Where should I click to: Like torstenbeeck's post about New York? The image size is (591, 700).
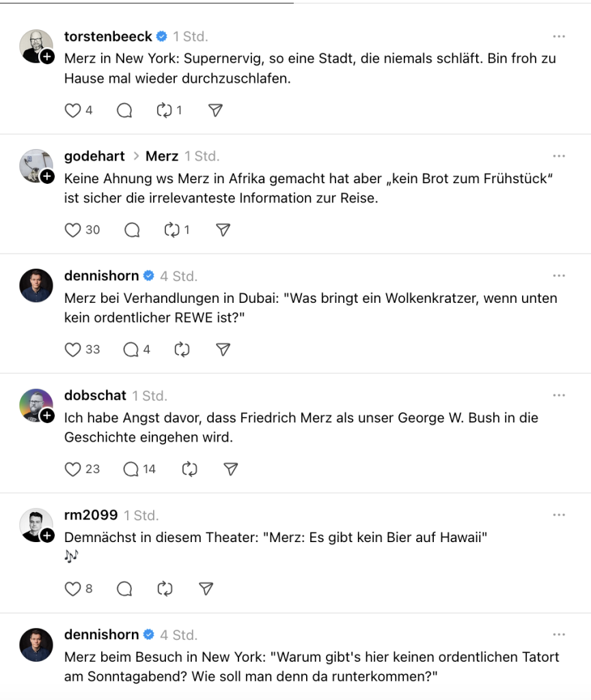pos(72,110)
